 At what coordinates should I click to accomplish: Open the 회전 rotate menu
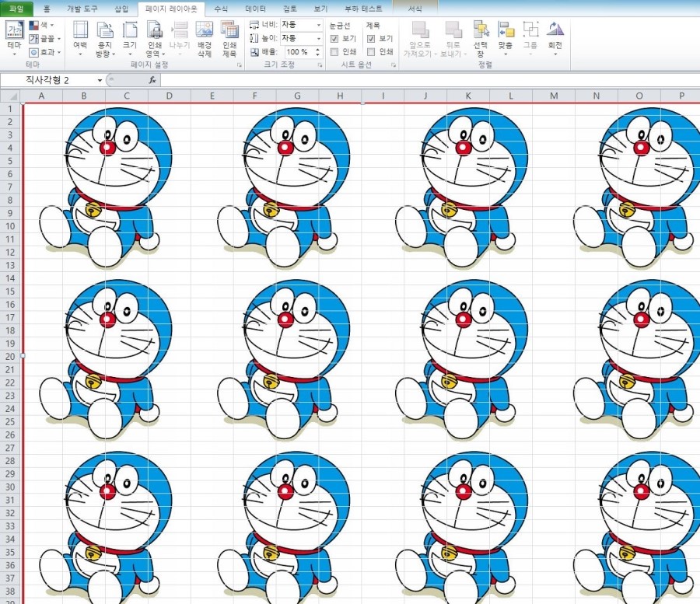pyautogui.click(x=555, y=39)
